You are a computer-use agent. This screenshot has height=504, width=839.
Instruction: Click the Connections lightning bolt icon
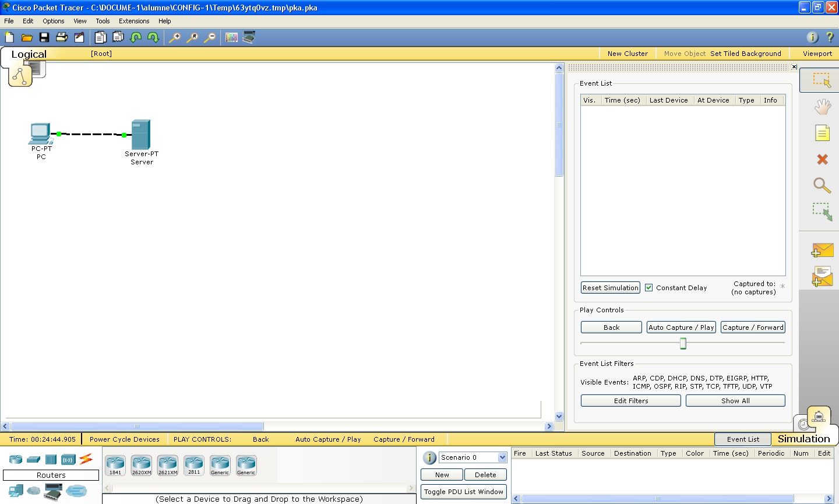coord(86,459)
